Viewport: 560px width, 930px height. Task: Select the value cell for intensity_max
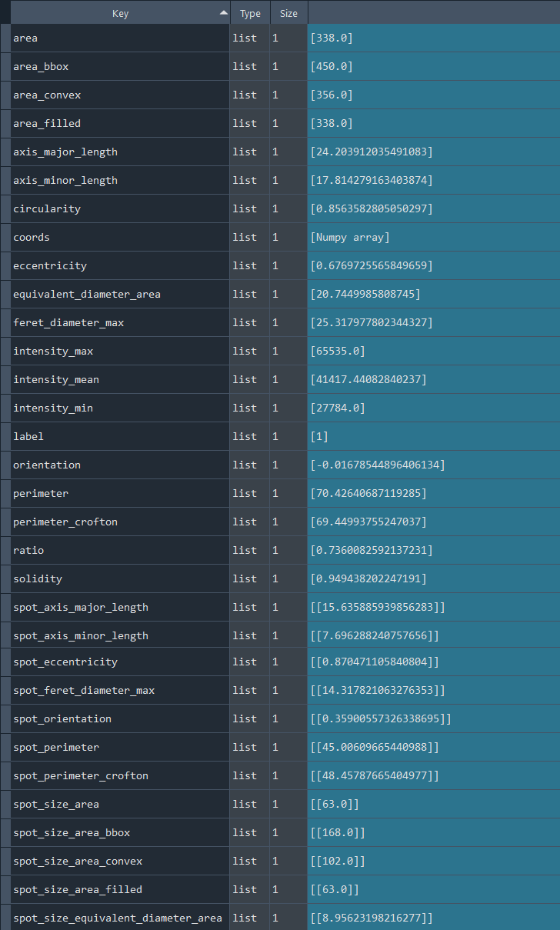tap(433, 352)
